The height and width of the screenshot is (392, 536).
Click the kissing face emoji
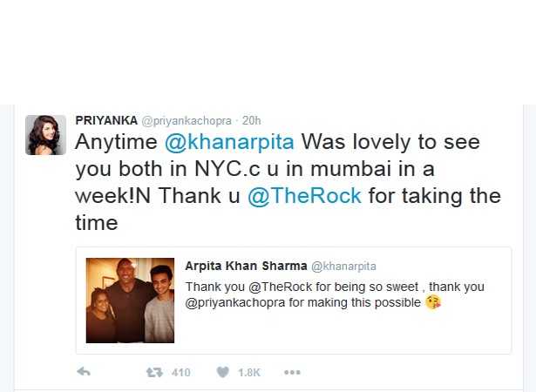(x=433, y=302)
